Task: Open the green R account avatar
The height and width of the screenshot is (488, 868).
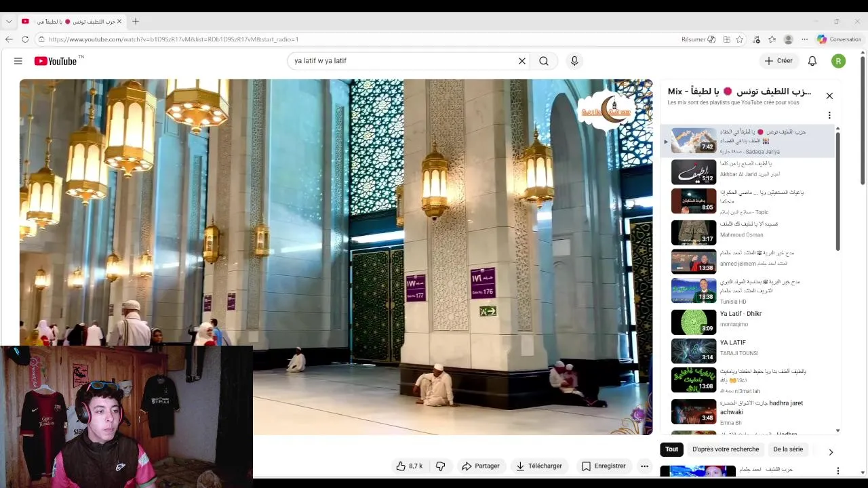Action: [x=838, y=61]
